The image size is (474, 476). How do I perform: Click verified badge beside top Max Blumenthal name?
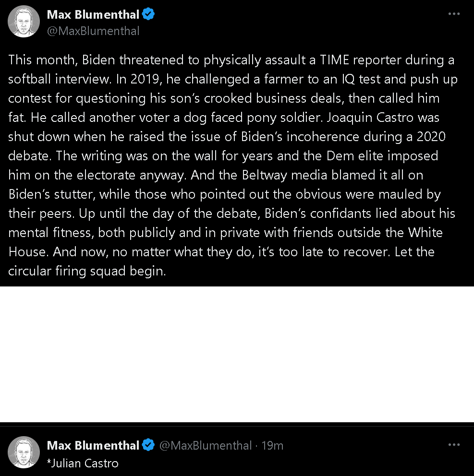[148, 14]
